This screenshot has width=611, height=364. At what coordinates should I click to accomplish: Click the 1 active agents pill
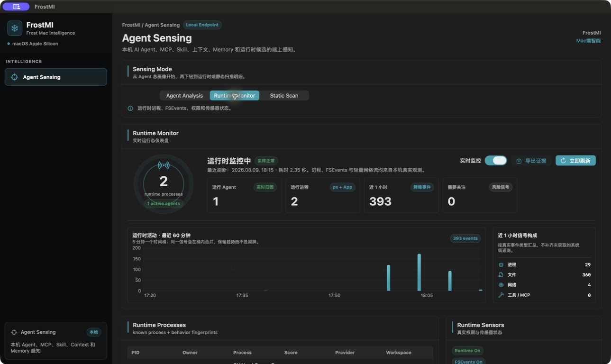pos(164,203)
